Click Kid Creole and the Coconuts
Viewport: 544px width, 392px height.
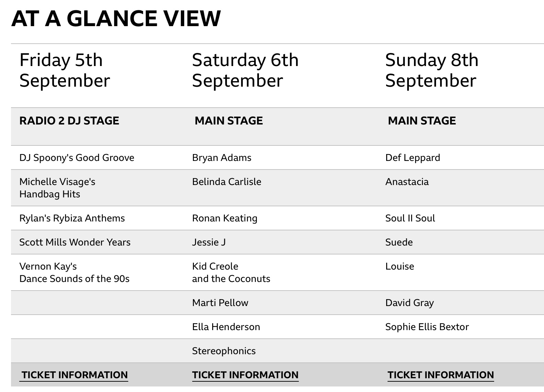[x=231, y=272]
